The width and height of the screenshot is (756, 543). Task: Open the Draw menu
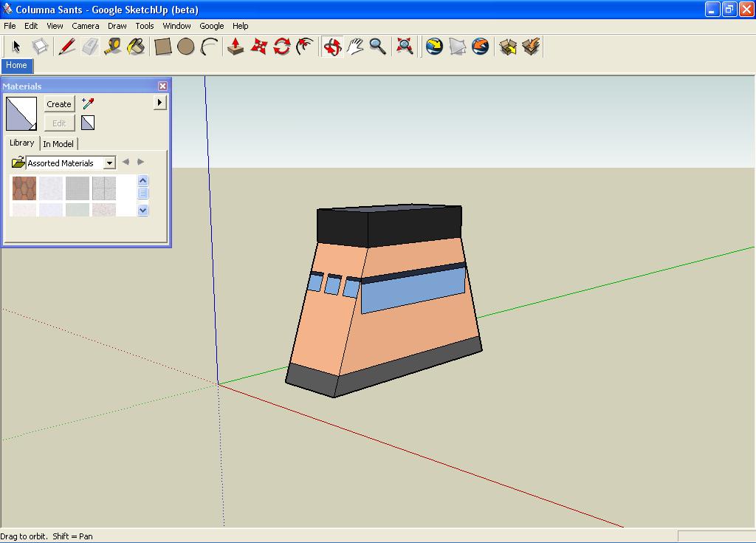[x=117, y=26]
